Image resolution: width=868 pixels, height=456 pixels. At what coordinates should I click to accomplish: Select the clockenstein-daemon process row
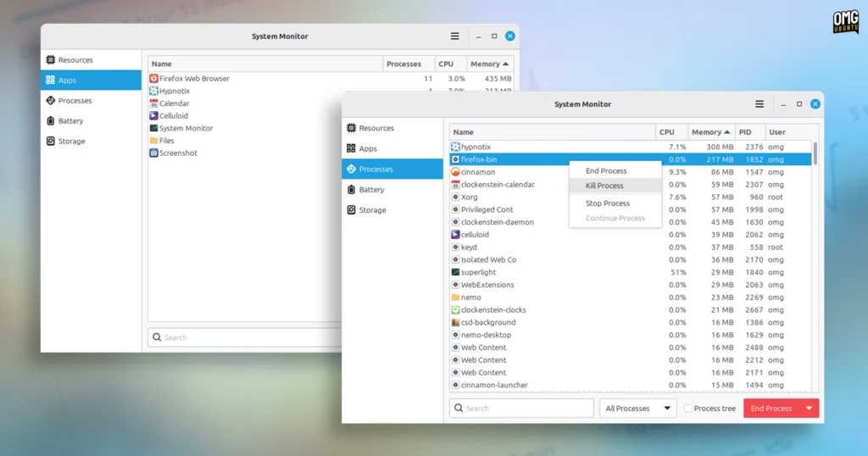(x=631, y=222)
